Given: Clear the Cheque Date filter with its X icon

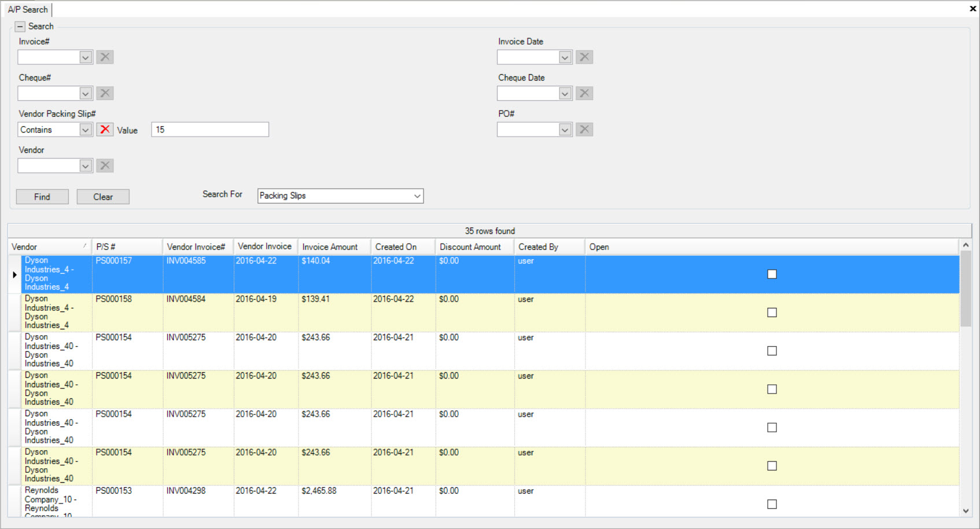Looking at the screenshot, I should [x=584, y=93].
